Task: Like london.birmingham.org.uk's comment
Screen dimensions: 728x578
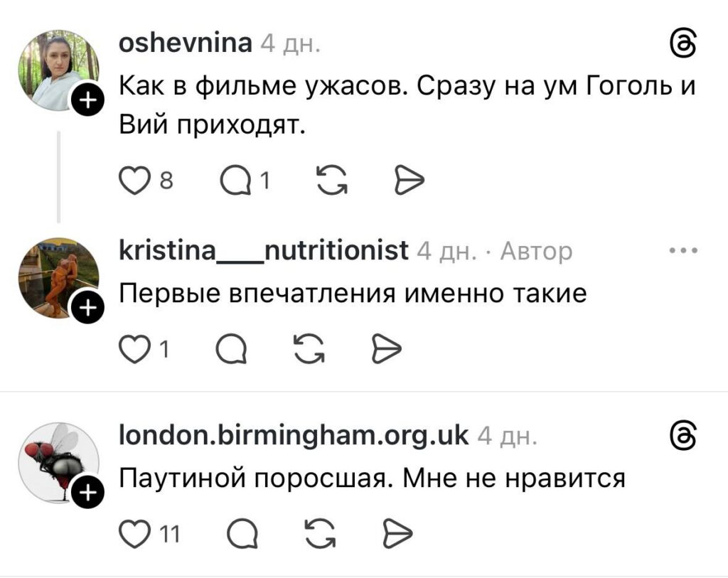Action: point(132,531)
